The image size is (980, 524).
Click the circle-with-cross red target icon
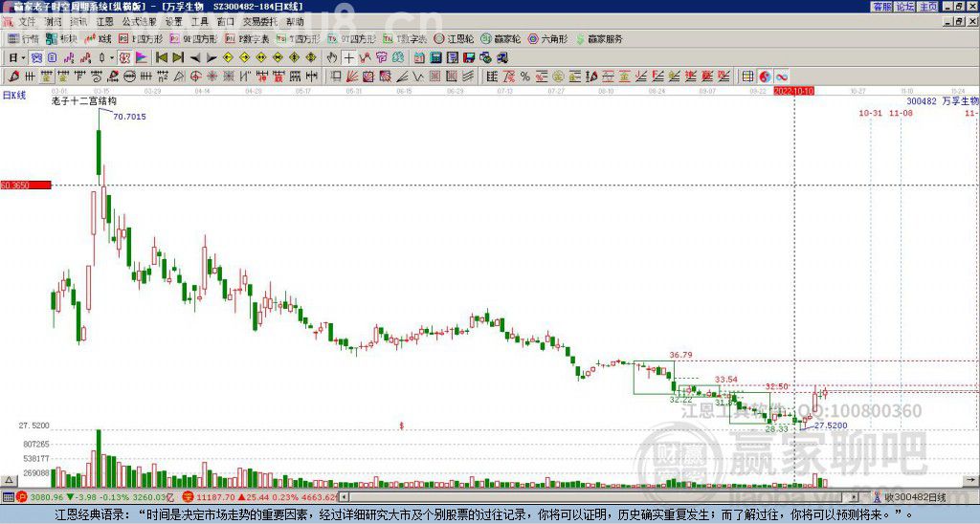195,76
